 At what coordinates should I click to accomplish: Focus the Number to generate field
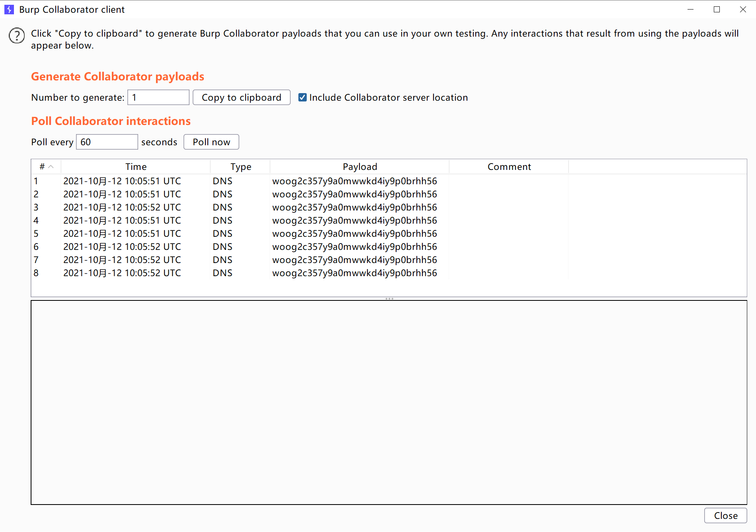coord(158,97)
